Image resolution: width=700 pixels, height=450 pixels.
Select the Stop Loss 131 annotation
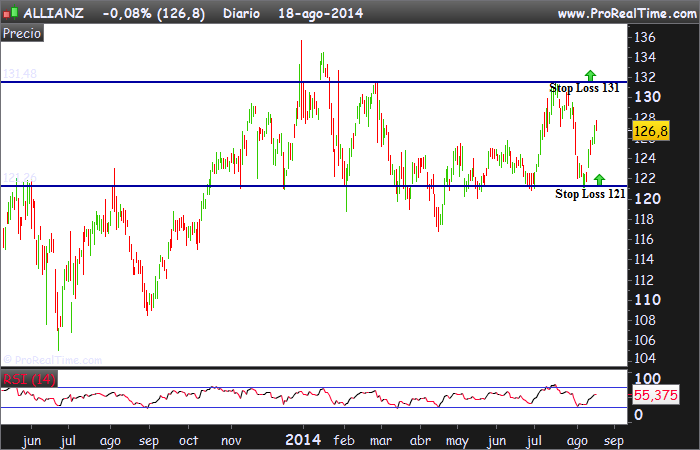coord(584,88)
